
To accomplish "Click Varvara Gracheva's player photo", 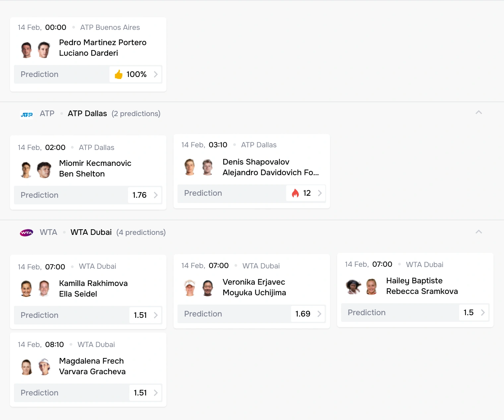I will pos(44,367).
